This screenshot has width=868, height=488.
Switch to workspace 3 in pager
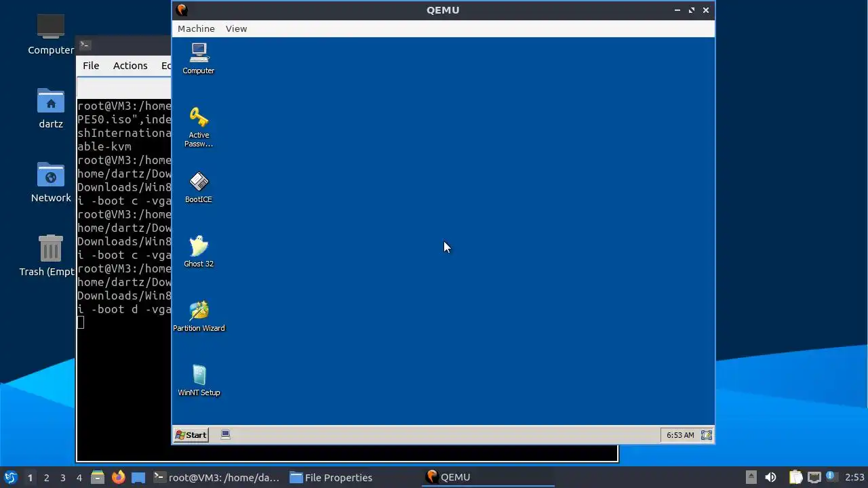[x=63, y=478]
